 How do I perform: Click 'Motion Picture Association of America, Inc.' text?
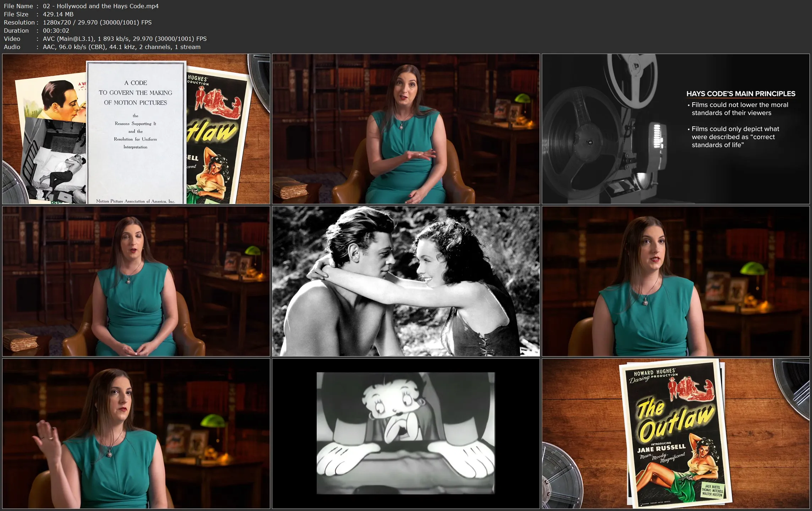[136, 201]
